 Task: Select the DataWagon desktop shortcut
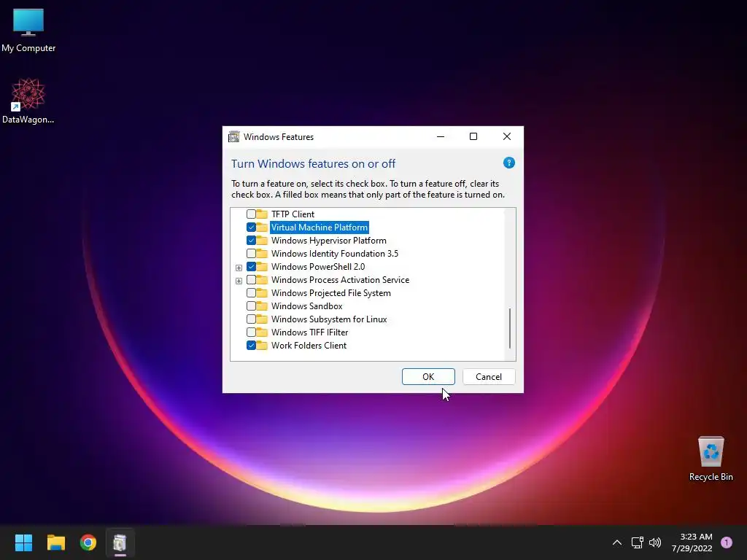[28, 101]
